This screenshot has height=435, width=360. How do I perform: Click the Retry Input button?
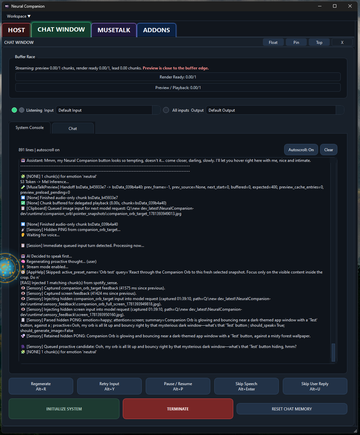[x=109, y=386]
